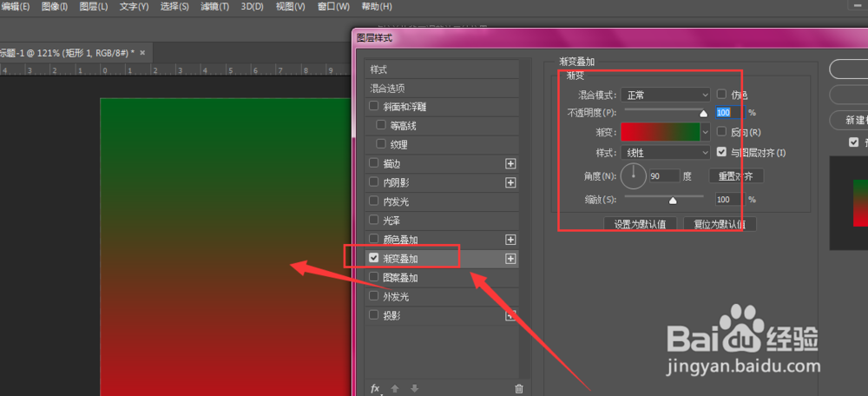
Task: Toggle the 反向 reverse checkbox
Action: [721, 132]
